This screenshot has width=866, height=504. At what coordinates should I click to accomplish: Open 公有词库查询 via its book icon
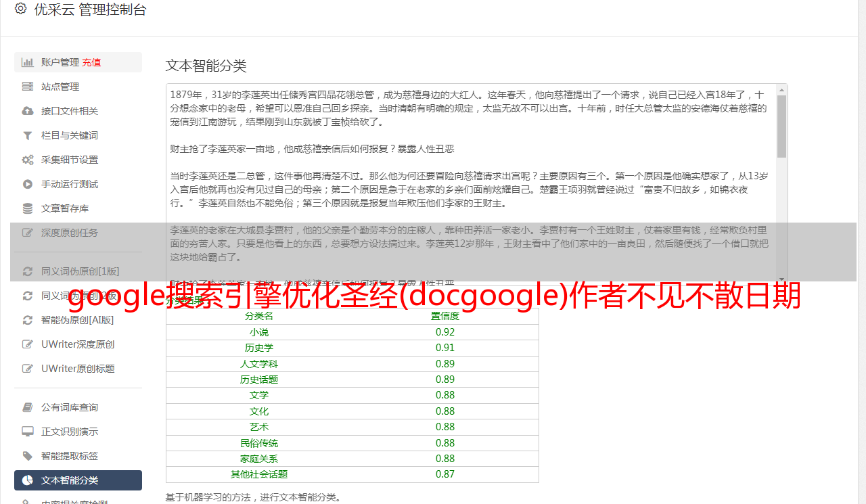[x=28, y=407]
